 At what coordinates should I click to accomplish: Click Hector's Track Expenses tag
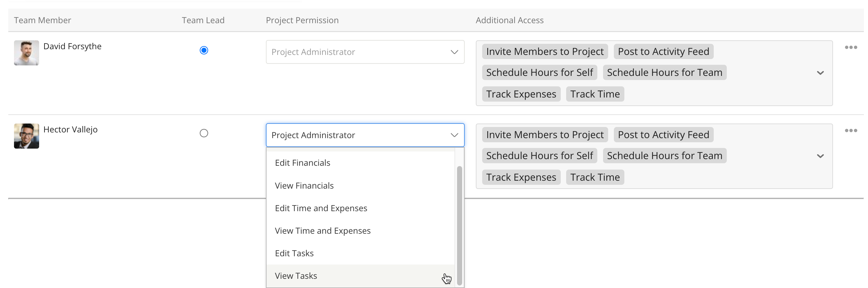click(521, 177)
